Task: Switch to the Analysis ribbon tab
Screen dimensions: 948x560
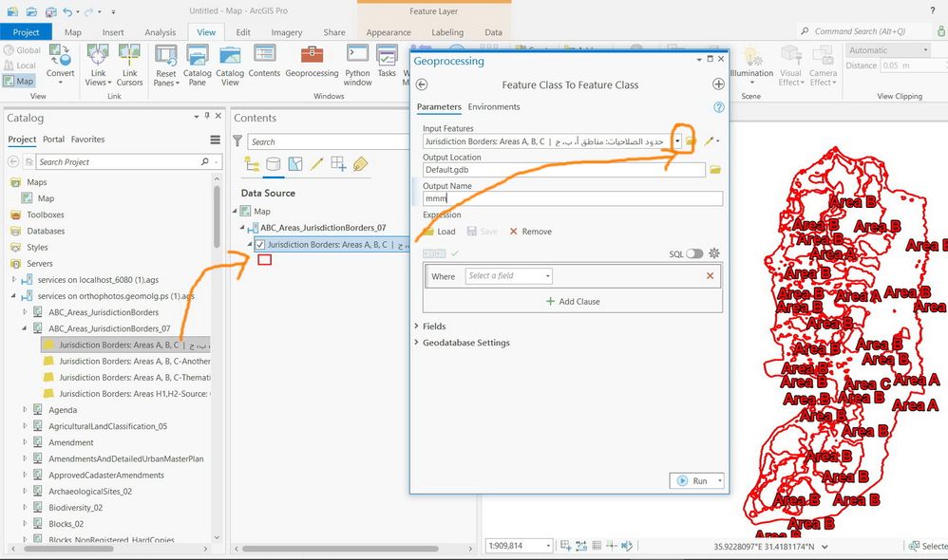Action: (x=161, y=32)
